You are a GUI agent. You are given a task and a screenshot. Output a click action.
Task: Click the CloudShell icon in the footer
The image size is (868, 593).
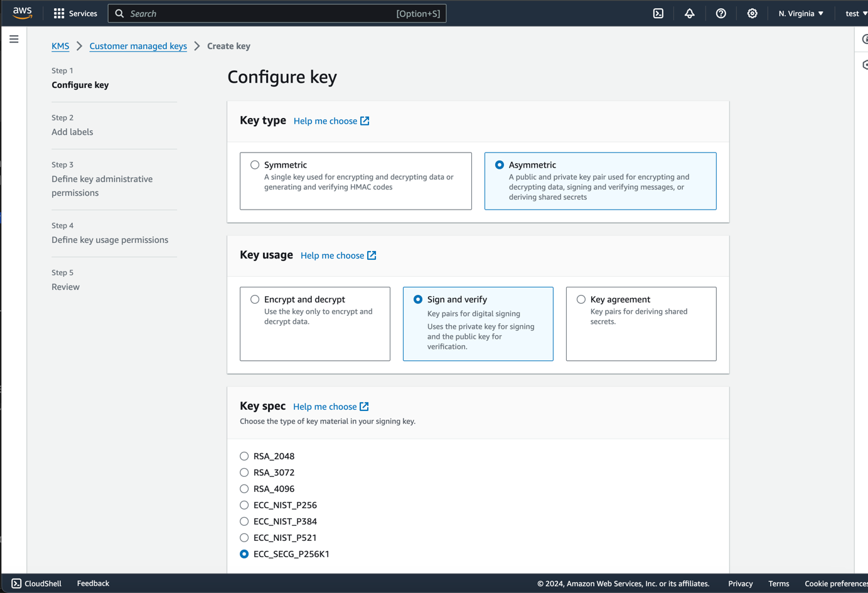tap(16, 584)
